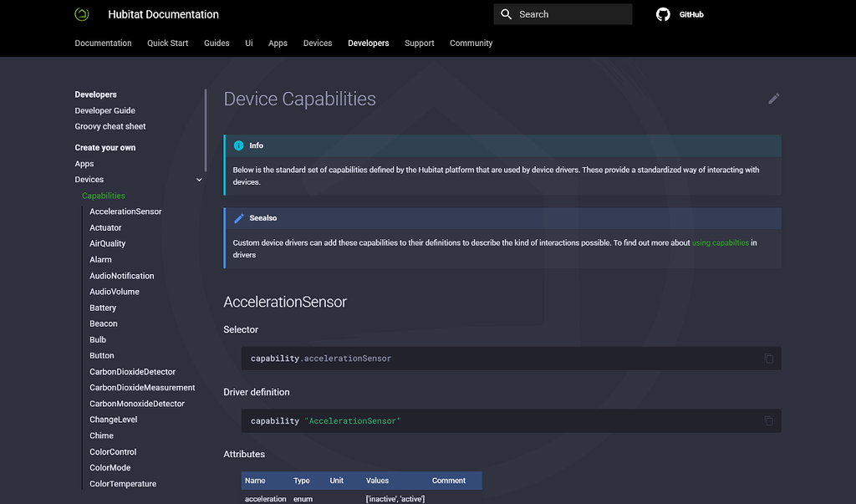Click the Hubitat Documentation title
This screenshot has width=856, height=504.
click(x=163, y=14)
